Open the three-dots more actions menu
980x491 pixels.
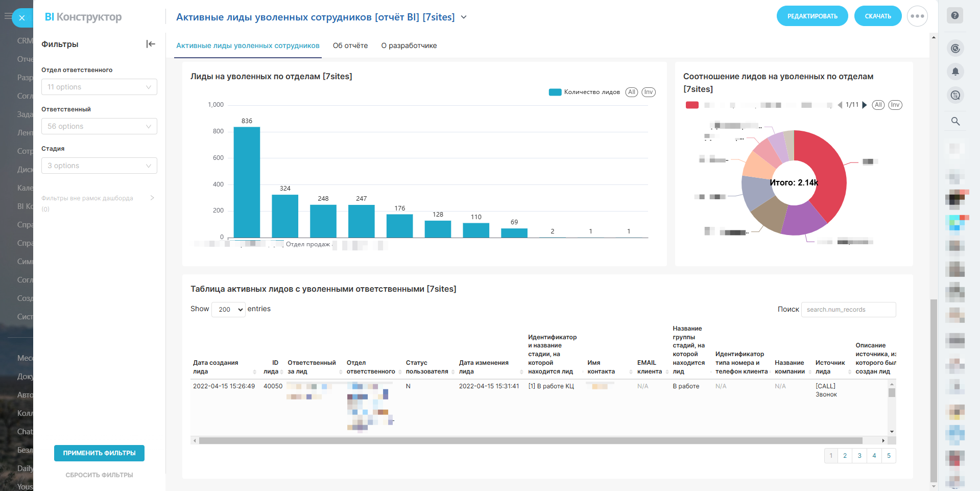917,16
